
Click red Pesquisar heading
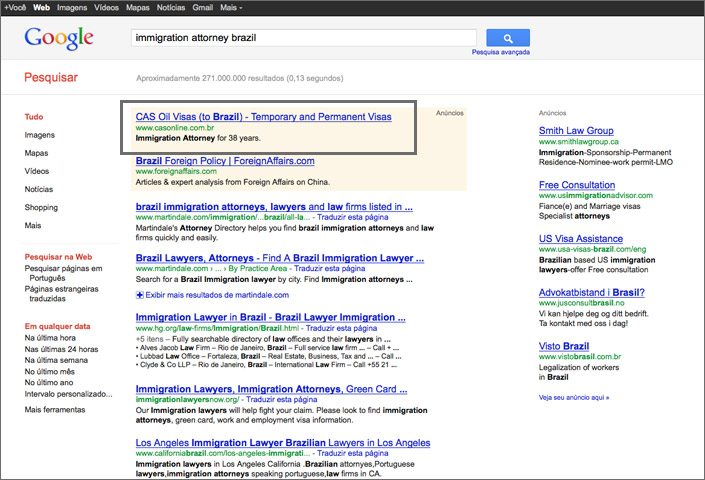pos(51,77)
